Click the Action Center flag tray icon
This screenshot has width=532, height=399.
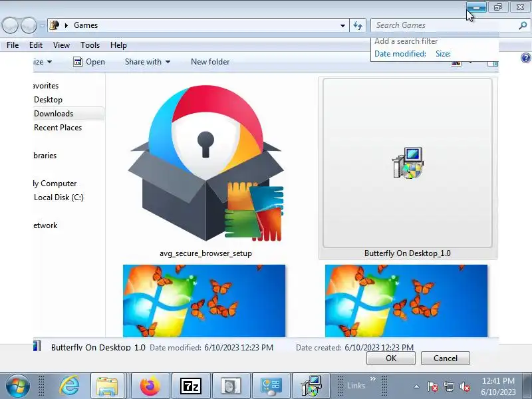[433, 386]
